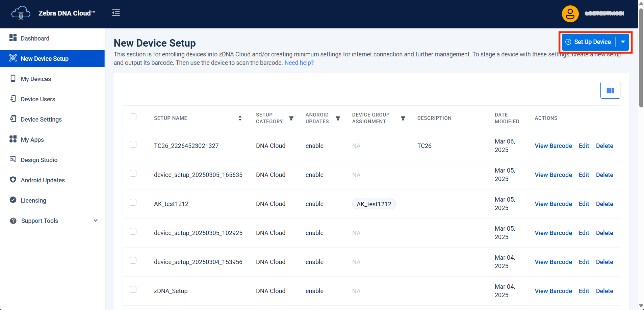Navigate to the Licensing page
The image size is (644, 310).
pos(33,200)
